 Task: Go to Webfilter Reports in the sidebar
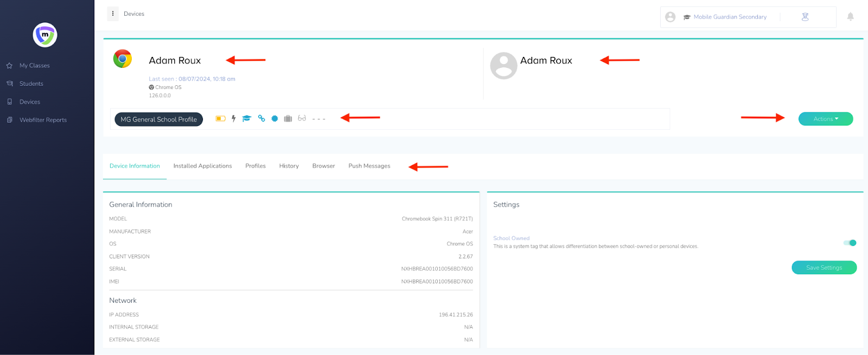point(43,120)
